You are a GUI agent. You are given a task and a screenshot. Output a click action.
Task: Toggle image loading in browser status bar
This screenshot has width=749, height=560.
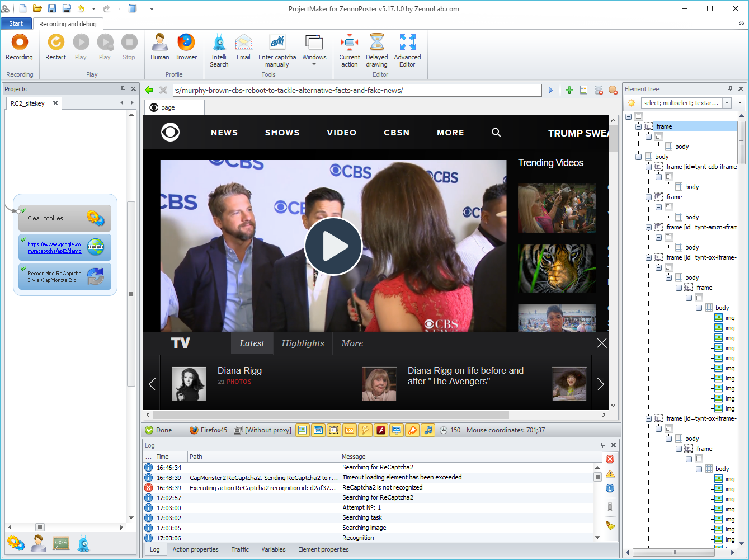tap(302, 430)
